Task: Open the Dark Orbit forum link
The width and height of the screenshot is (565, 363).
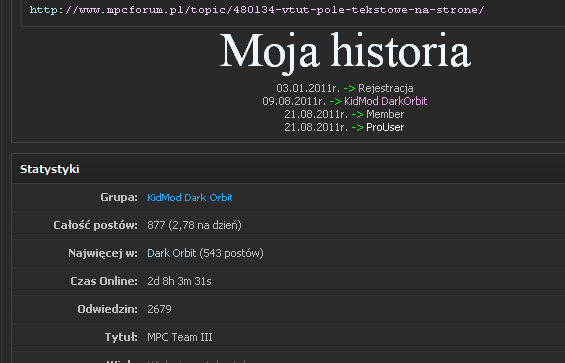Action: tap(172, 253)
